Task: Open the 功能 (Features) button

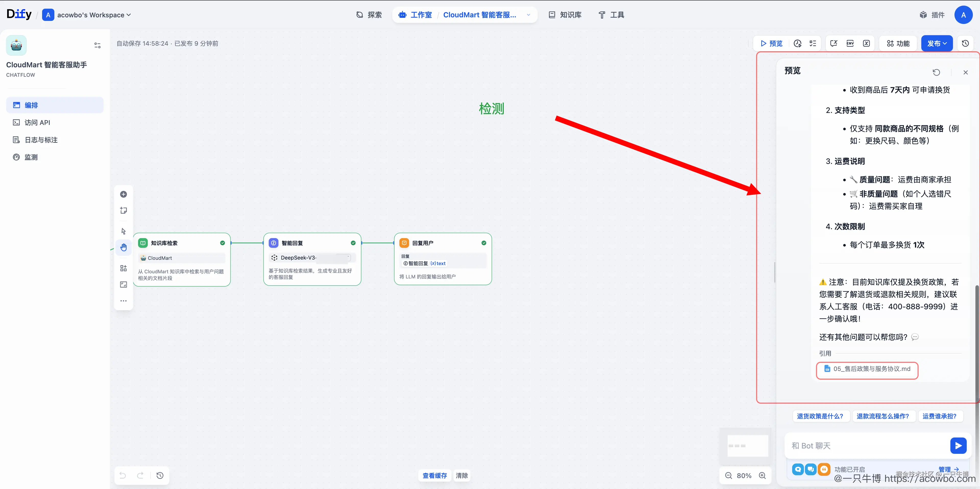Action: (898, 43)
